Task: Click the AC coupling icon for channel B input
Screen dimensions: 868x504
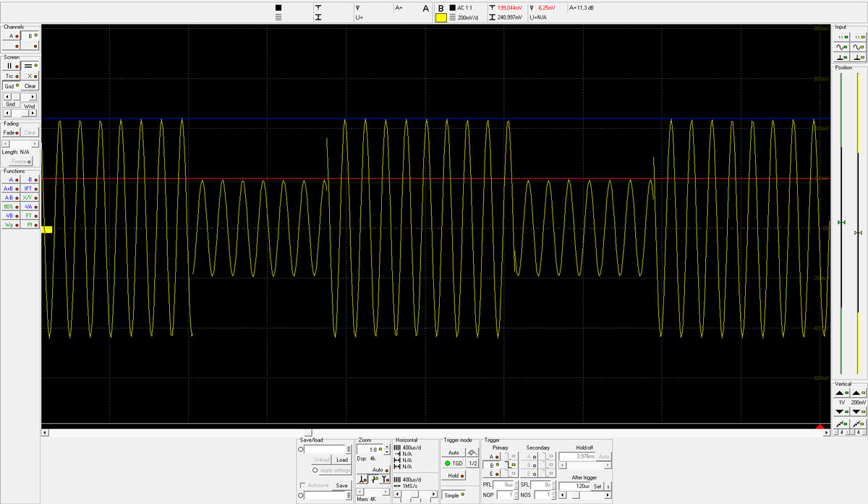Action: click(x=859, y=46)
